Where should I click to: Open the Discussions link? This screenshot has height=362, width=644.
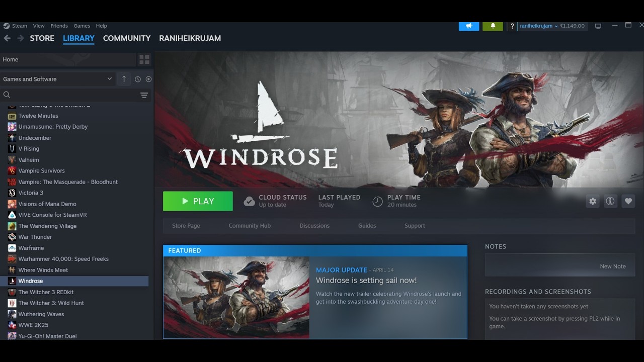tap(314, 226)
